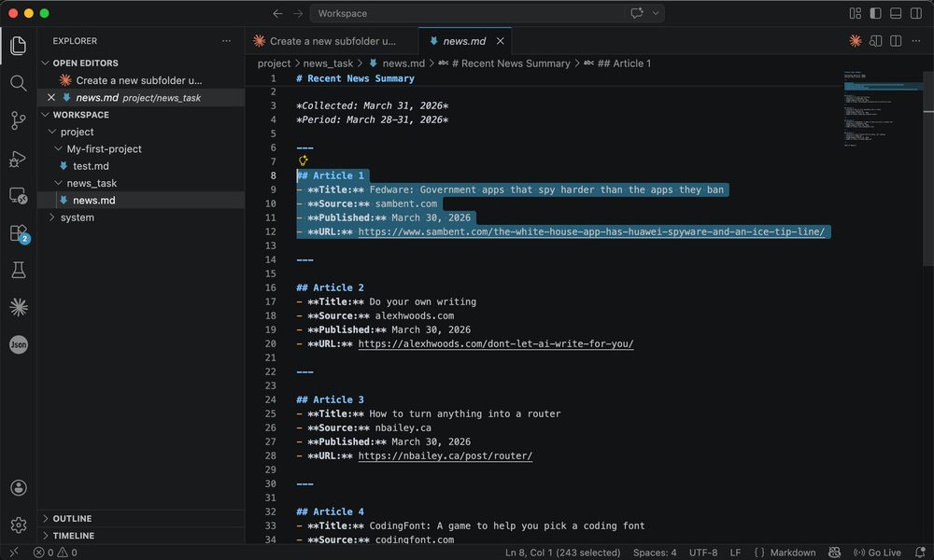
Task: Switch to the 'Create a new subfolder' tab
Action: pos(332,41)
